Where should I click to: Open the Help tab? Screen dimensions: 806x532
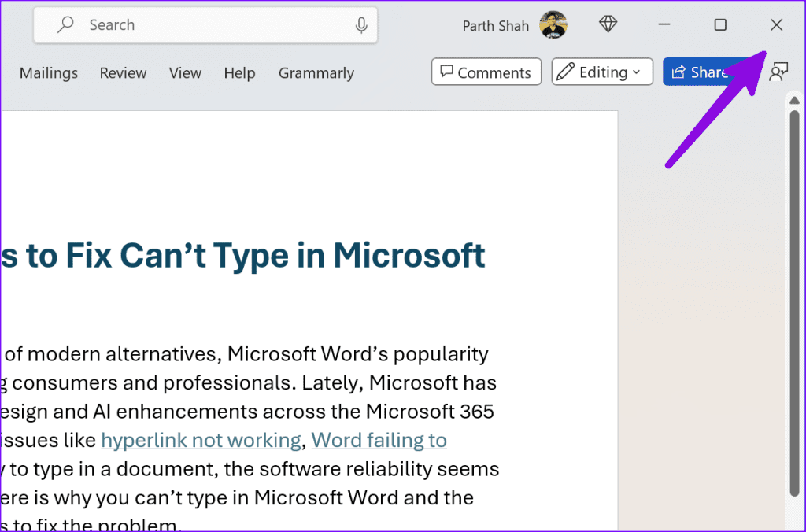(x=239, y=73)
